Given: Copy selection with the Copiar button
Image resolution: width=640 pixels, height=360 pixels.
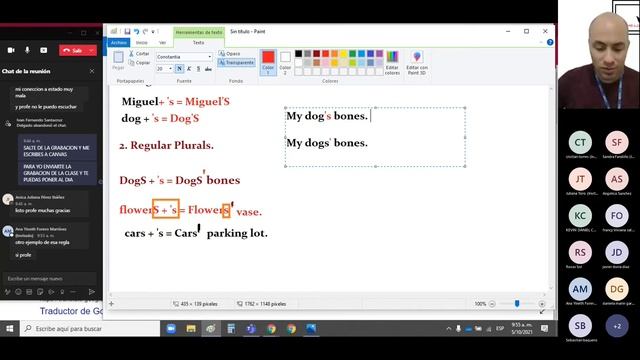Looking at the screenshot, I should click(140, 62).
